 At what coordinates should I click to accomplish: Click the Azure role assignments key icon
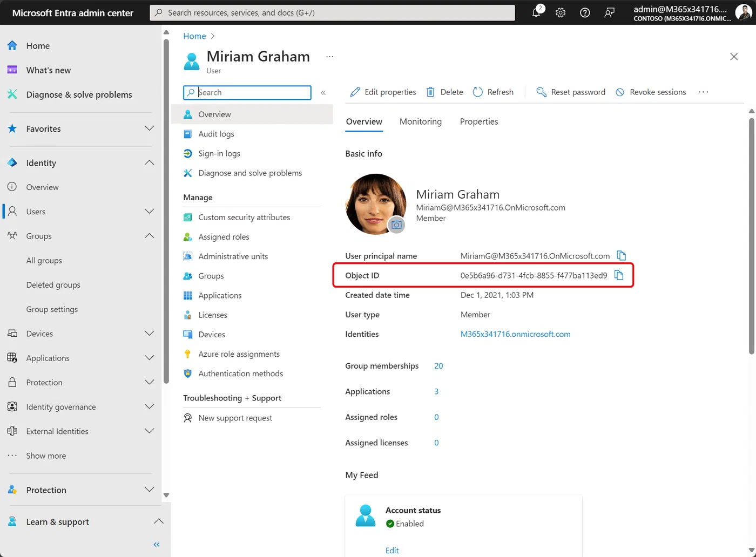tap(187, 354)
